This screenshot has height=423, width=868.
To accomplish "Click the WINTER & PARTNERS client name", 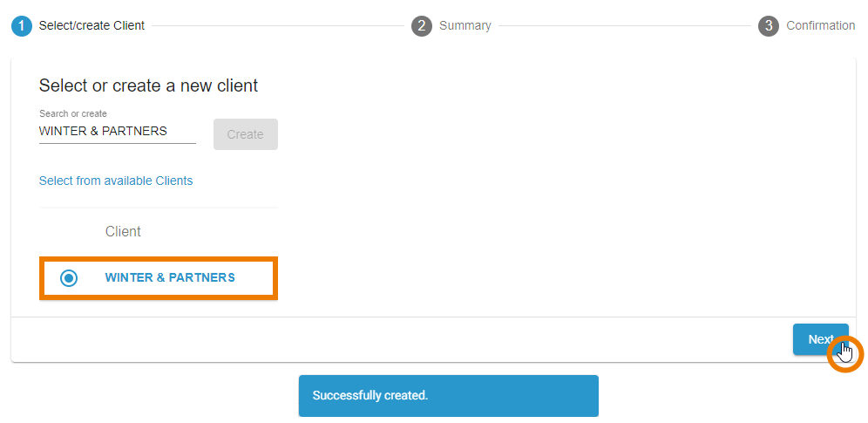I will [x=170, y=277].
